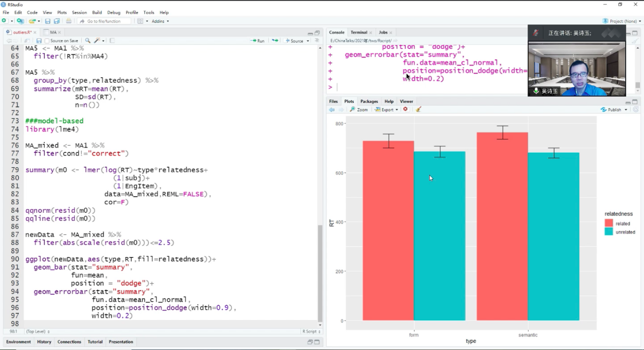Open the Session menu
This screenshot has width=644, height=350.
click(x=79, y=12)
